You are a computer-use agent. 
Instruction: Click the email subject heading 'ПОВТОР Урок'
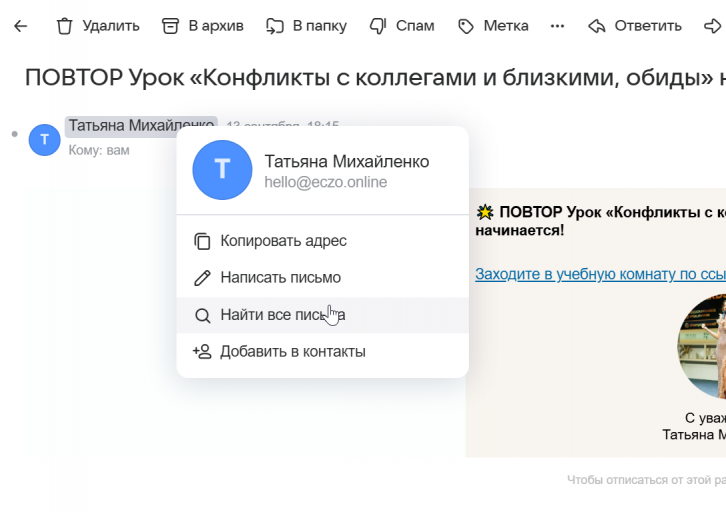point(375,77)
